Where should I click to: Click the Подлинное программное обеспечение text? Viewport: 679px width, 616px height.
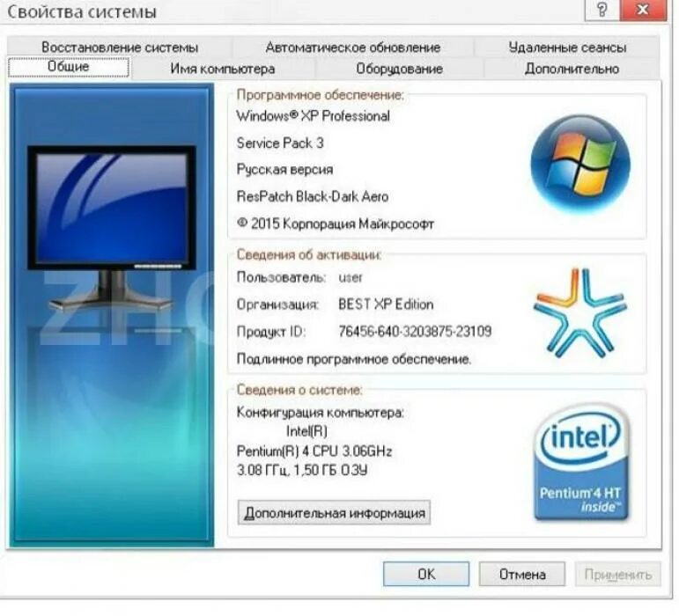[354, 359]
